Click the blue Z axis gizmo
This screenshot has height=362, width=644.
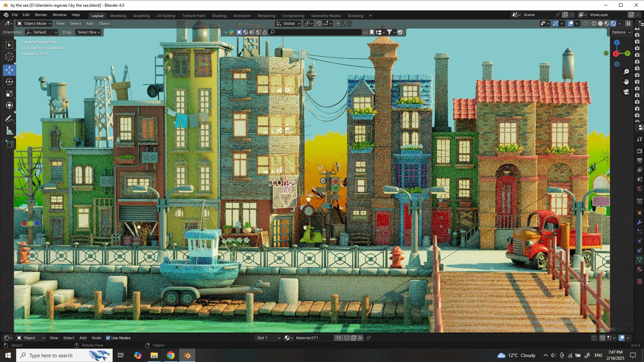click(616, 43)
